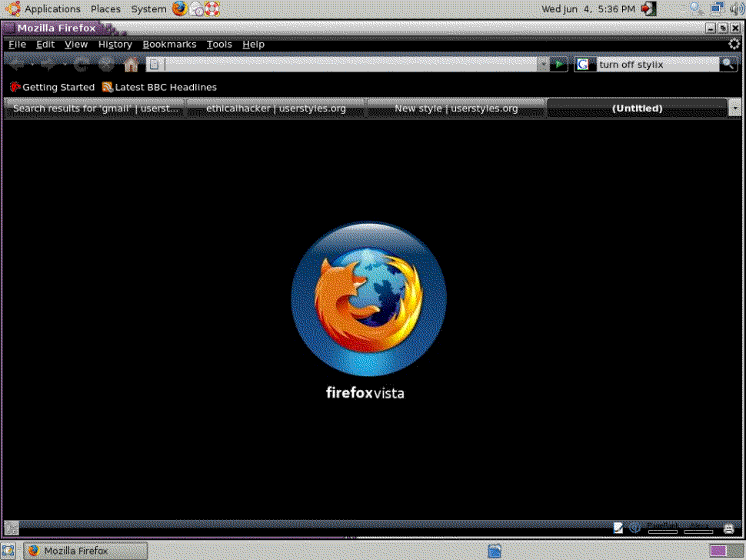Open the home page icon
This screenshot has width=746, height=560.
(132, 65)
